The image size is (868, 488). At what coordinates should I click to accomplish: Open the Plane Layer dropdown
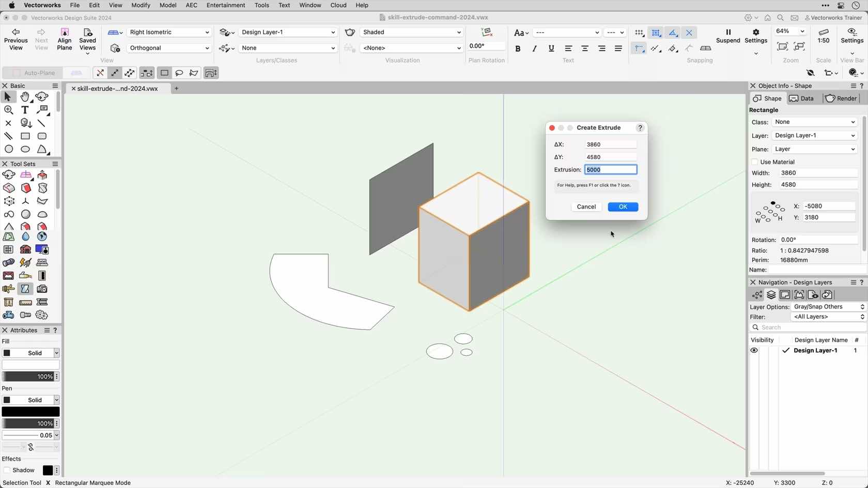point(814,149)
